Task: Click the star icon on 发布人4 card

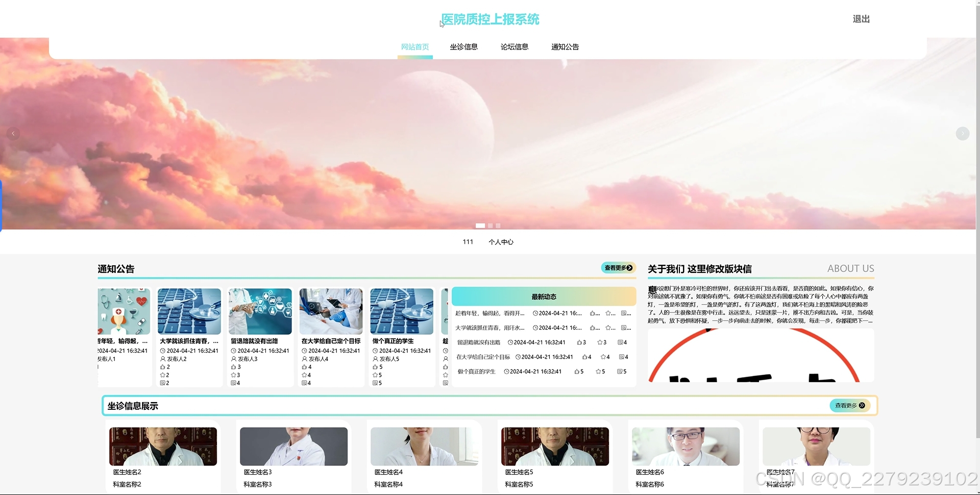Action: (305, 375)
